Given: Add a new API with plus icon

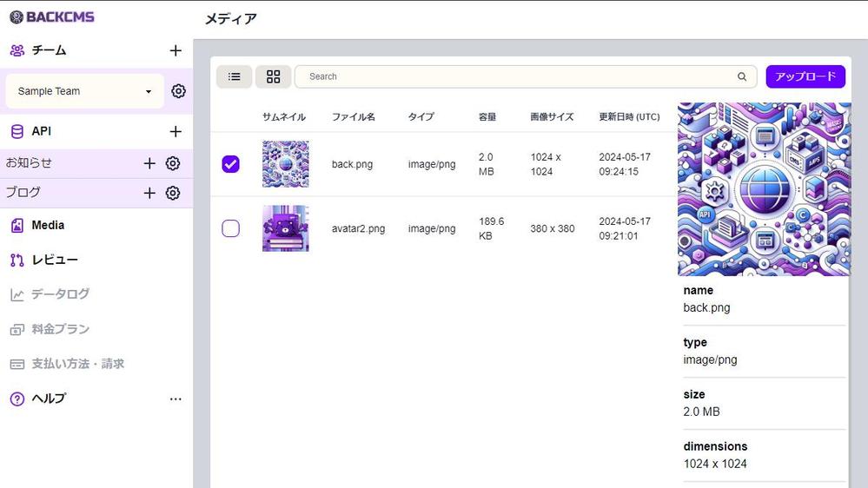Looking at the screenshot, I should point(176,131).
